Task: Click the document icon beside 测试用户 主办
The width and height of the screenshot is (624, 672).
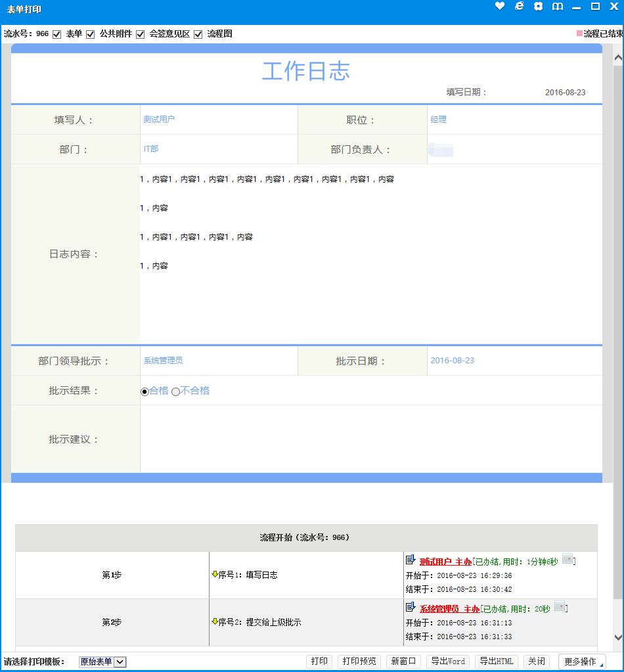Action: click(411, 560)
